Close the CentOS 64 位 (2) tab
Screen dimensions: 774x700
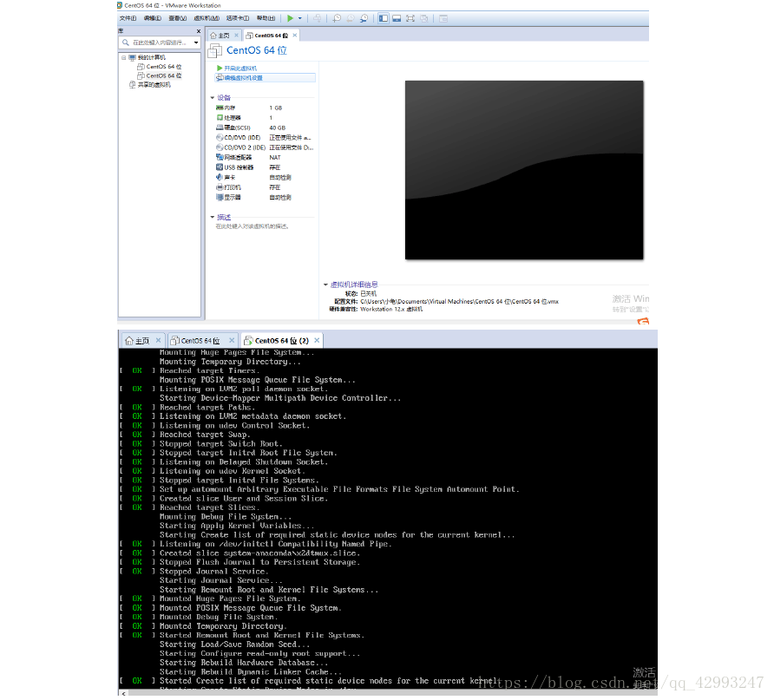(317, 340)
